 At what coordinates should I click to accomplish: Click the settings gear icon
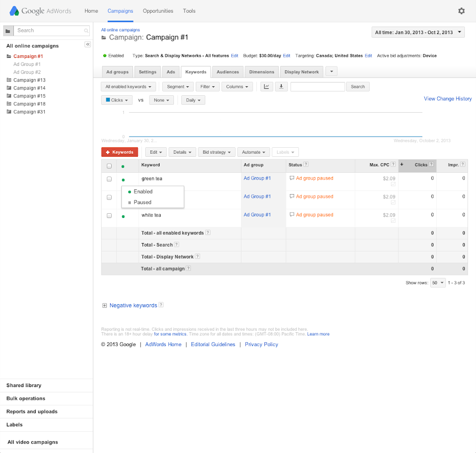[x=461, y=11]
